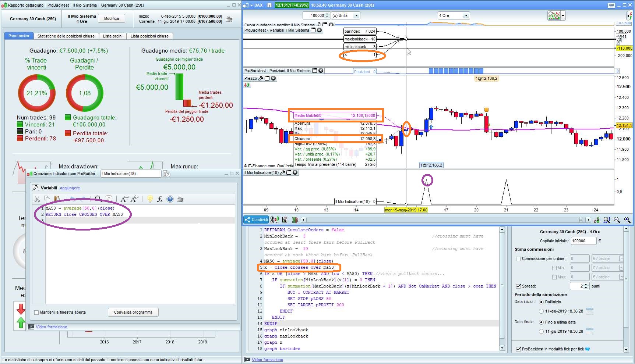Open the wrench settings for Prezzo panel
This screenshot has width=635, height=364.
click(x=261, y=78)
